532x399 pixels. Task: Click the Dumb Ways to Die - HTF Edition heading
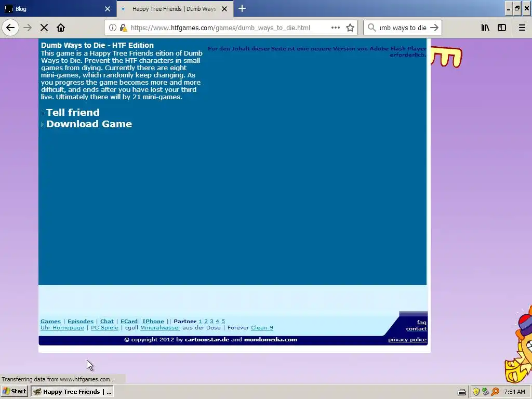click(97, 45)
